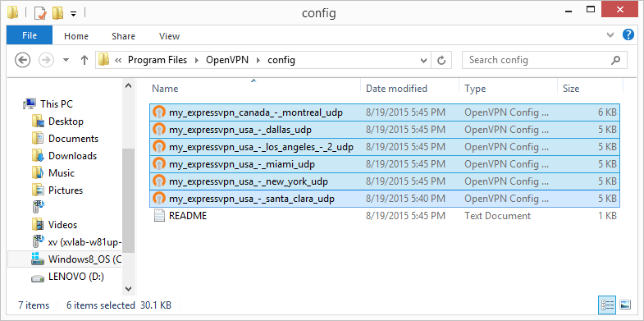Click the Search config input box
This screenshot has width=644, height=321.
coord(544,60)
